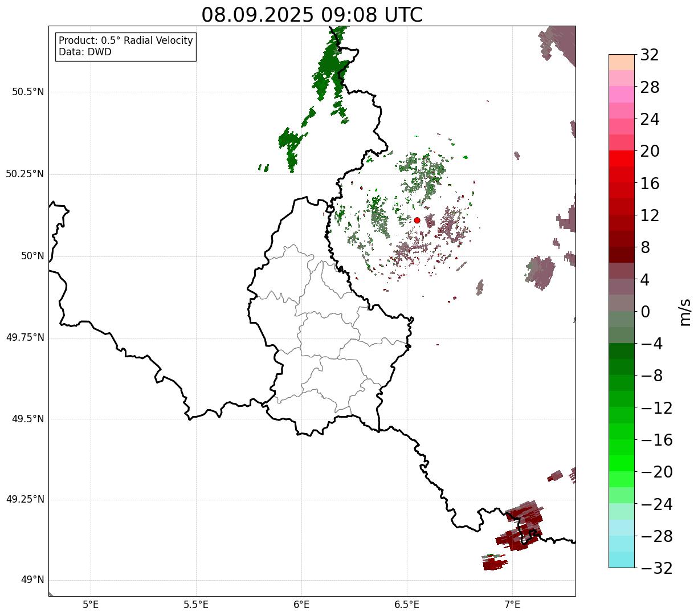
Task: Click the colorbar tick label "−32"
Action: pyautogui.click(x=656, y=568)
